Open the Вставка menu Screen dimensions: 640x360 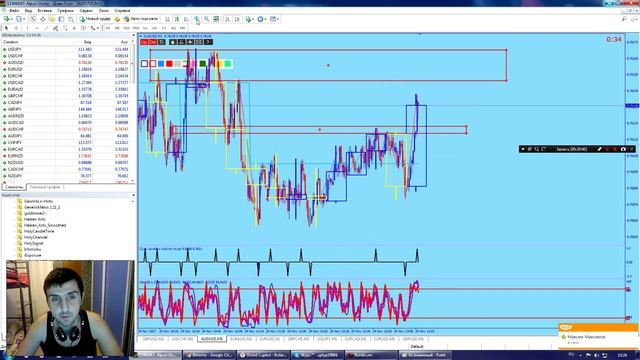[44, 11]
